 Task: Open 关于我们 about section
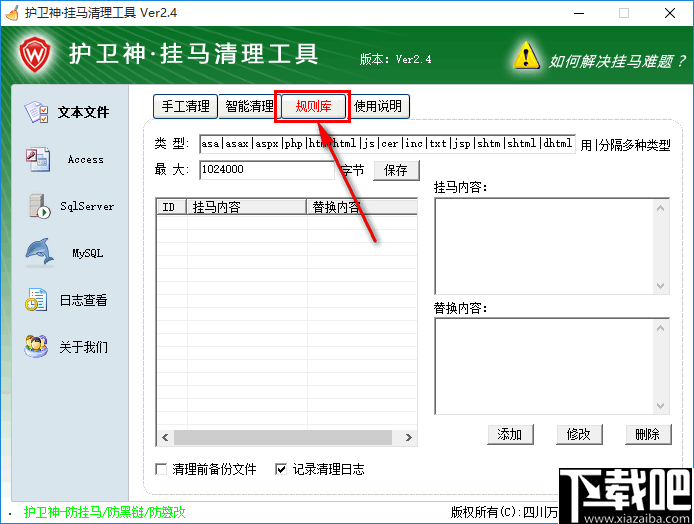[x=84, y=347]
